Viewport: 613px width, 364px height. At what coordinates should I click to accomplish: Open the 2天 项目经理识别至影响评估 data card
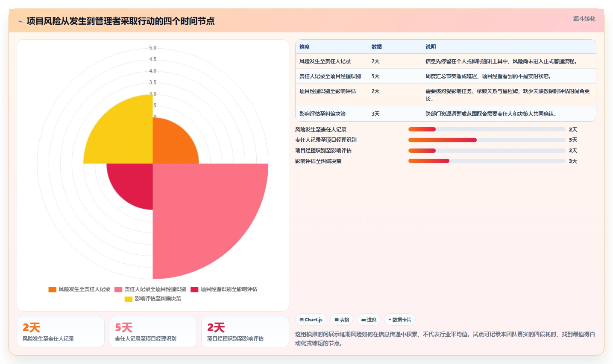tap(245, 332)
